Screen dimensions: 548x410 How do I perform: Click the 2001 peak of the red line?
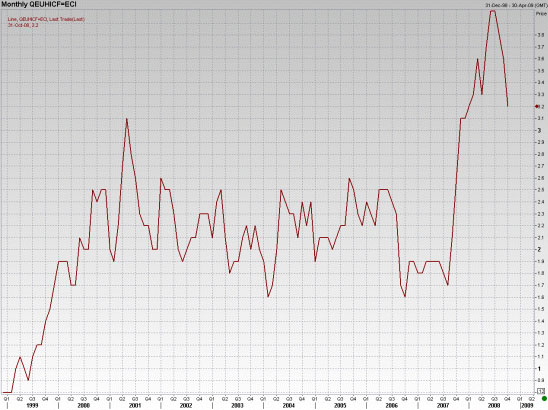(x=127, y=119)
